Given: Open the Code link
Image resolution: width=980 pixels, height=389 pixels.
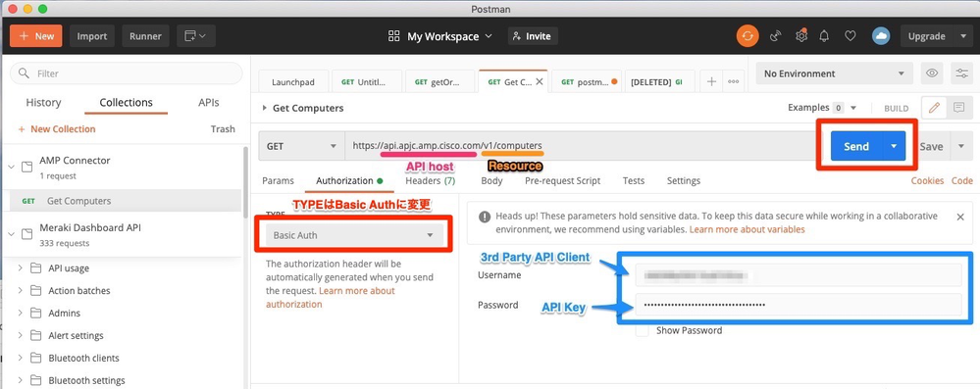Looking at the screenshot, I should click(x=962, y=180).
